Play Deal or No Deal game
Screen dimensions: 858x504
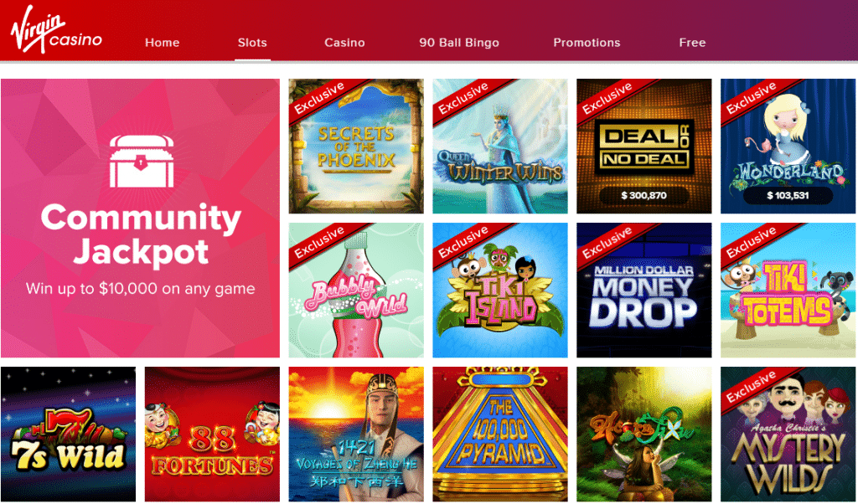click(644, 146)
